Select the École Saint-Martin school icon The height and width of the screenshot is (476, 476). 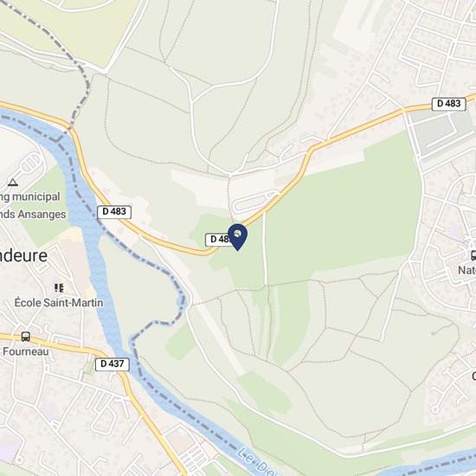[x=59, y=288]
